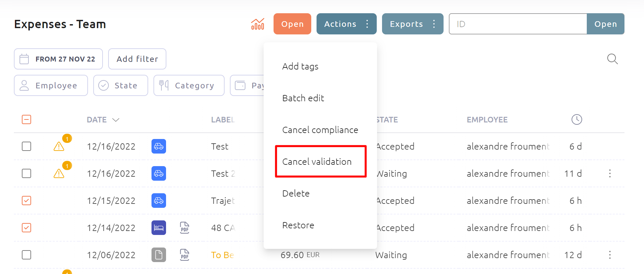Screen dimensions: 644x274
Task: Click the car category icon on Test expense
Action: (158, 146)
